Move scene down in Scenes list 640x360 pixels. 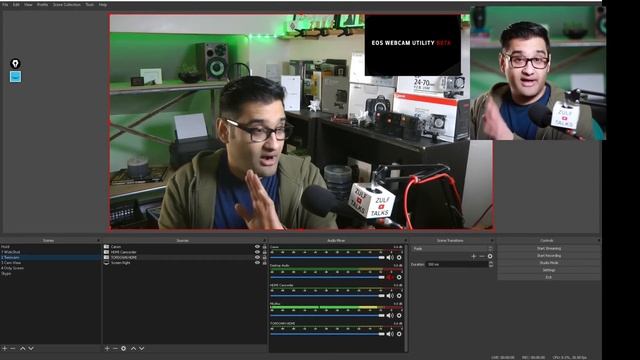(x=31, y=349)
